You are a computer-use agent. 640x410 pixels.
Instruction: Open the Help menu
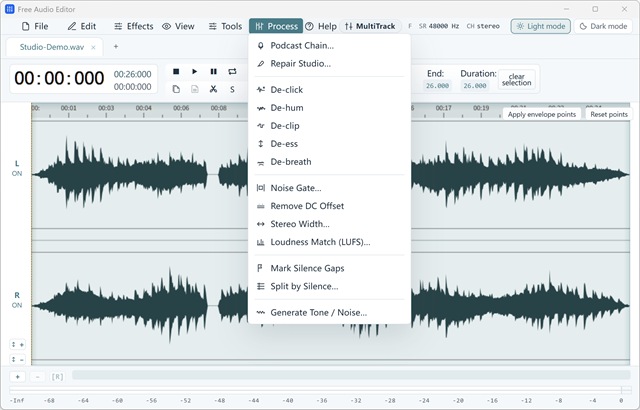pyautogui.click(x=321, y=26)
